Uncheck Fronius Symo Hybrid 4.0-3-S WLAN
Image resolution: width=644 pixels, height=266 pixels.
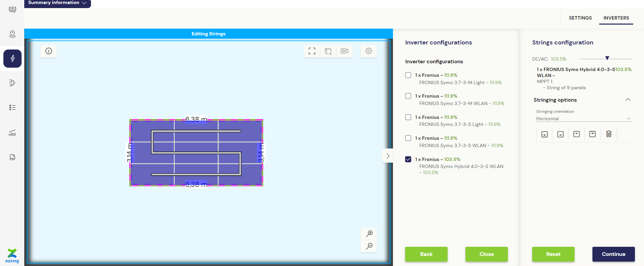408,159
